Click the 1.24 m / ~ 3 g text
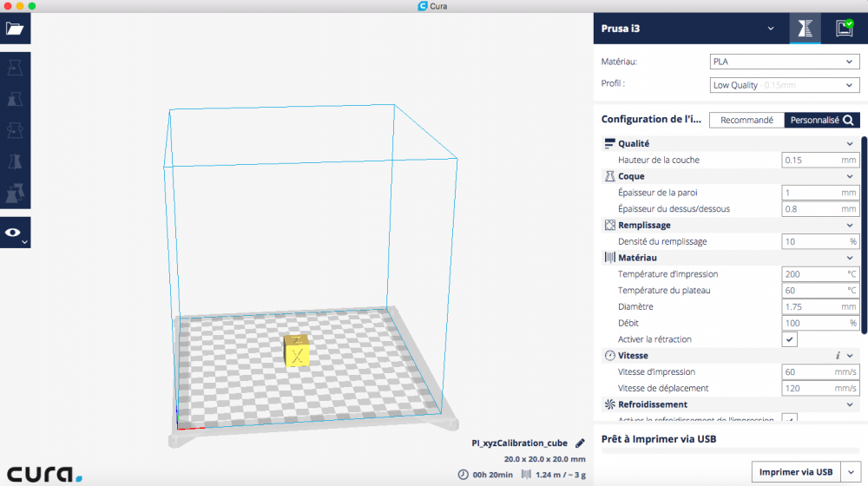This screenshot has height=486, width=868. coord(560,475)
